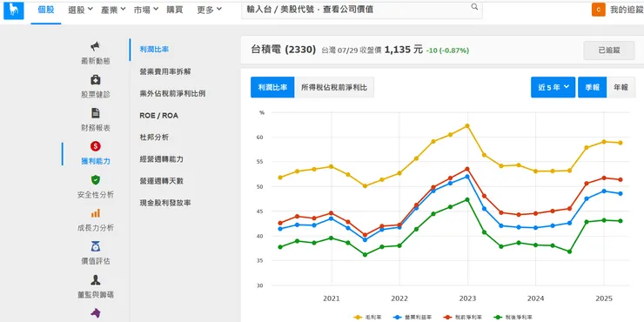Select the 個股 nav tab
The image size is (644, 322).
[46, 10]
